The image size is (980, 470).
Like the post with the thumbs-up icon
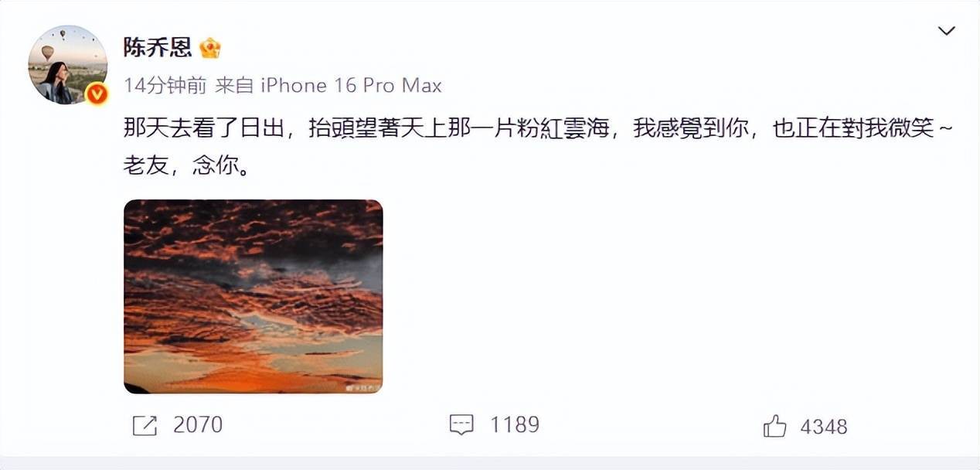[774, 425]
